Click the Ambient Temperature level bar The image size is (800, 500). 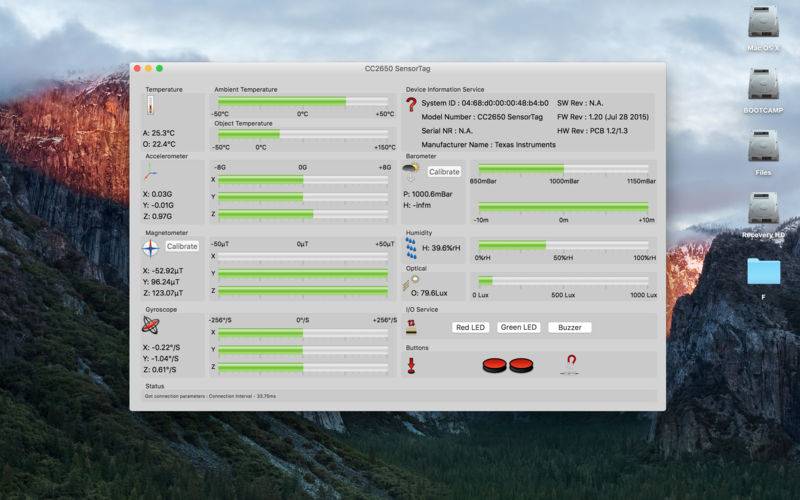[x=303, y=102]
